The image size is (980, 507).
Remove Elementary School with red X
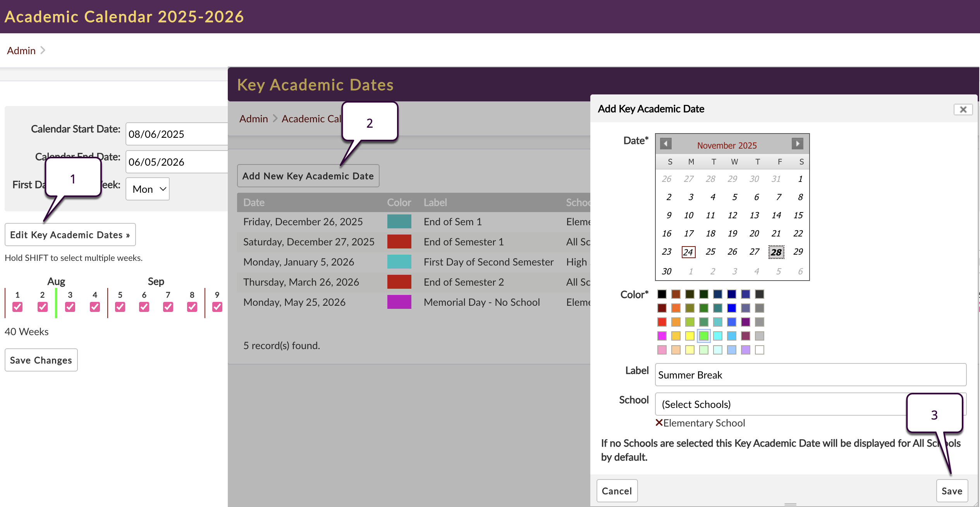click(x=659, y=423)
